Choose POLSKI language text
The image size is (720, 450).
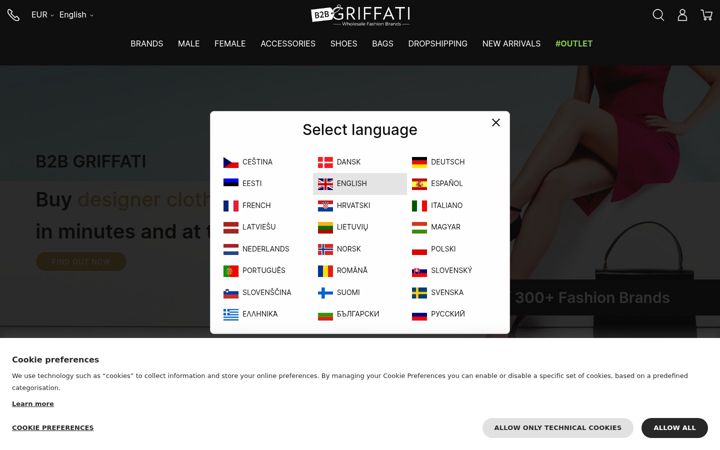(x=443, y=249)
